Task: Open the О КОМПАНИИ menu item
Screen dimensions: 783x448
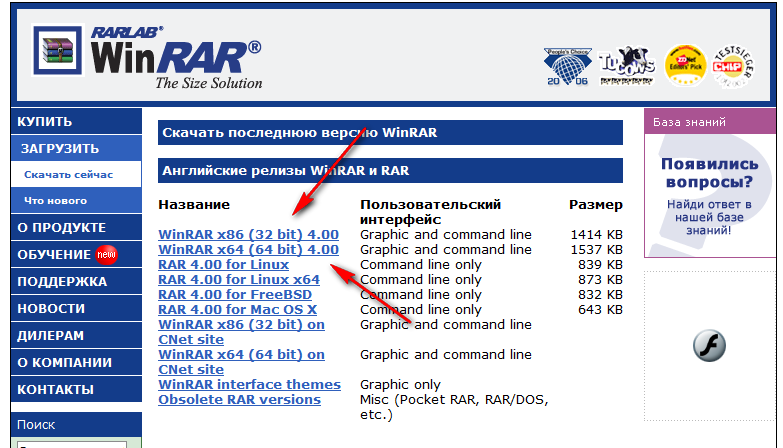Action: pyautogui.click(x=76, y=362)
